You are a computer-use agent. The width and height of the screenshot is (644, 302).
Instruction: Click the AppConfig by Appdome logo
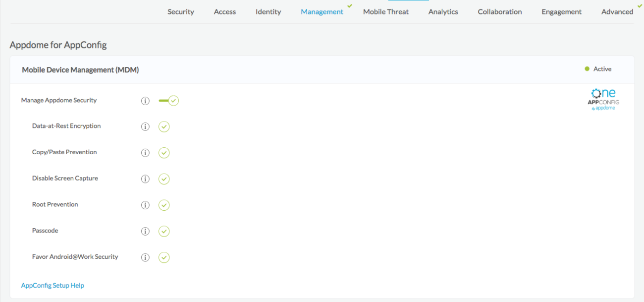603,98
